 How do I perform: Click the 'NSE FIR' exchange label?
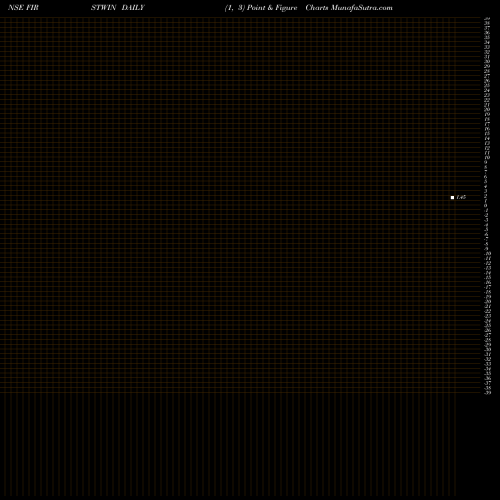click(23, 8)
